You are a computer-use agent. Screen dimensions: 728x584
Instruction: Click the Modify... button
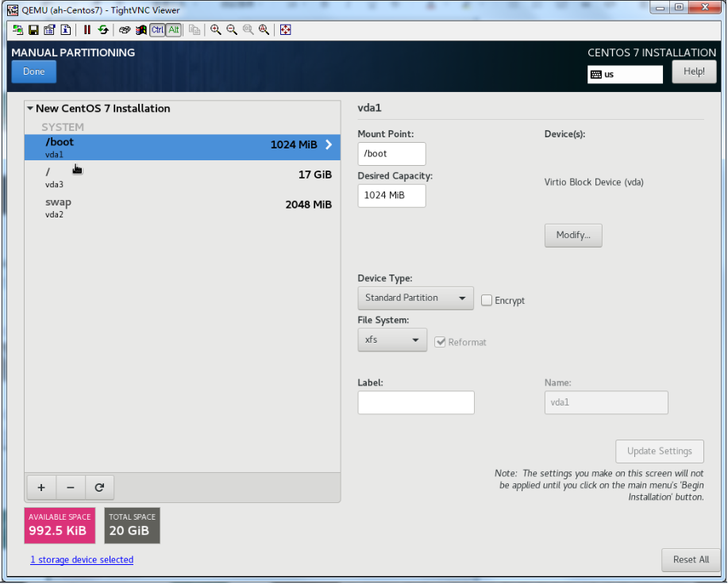[x=573, y=235]
